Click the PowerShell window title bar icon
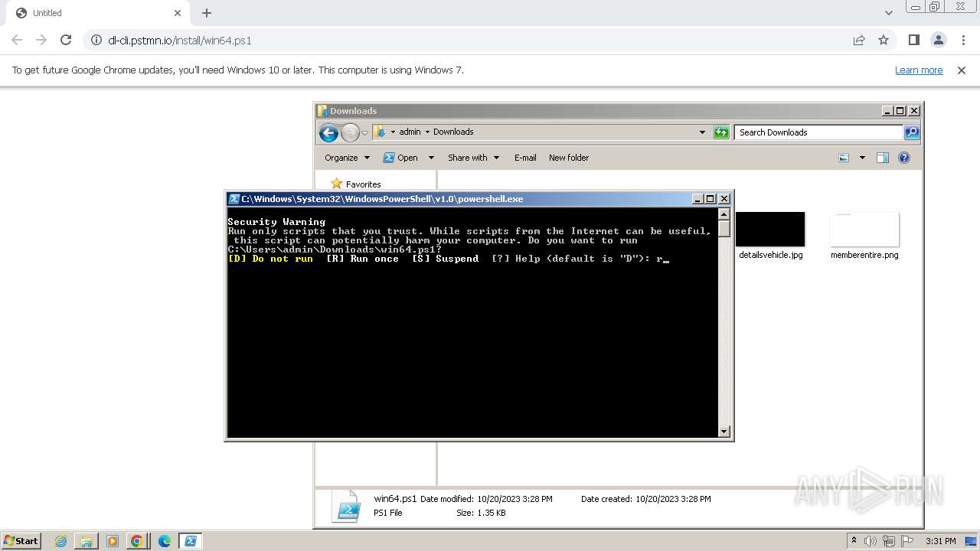The width and height of the screenshot is (980, 551). click(x=234, y=198)
